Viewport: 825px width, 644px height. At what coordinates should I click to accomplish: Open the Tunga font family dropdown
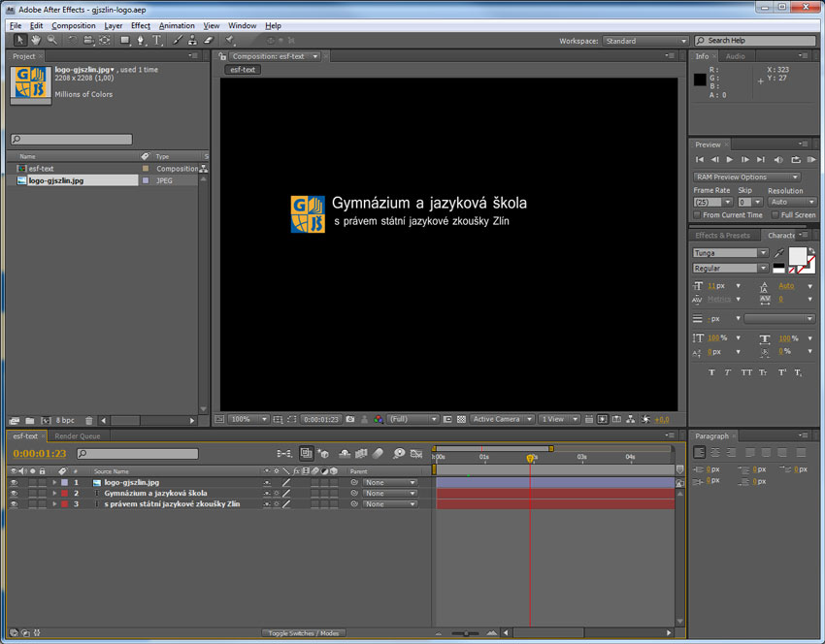coord(730,253)
